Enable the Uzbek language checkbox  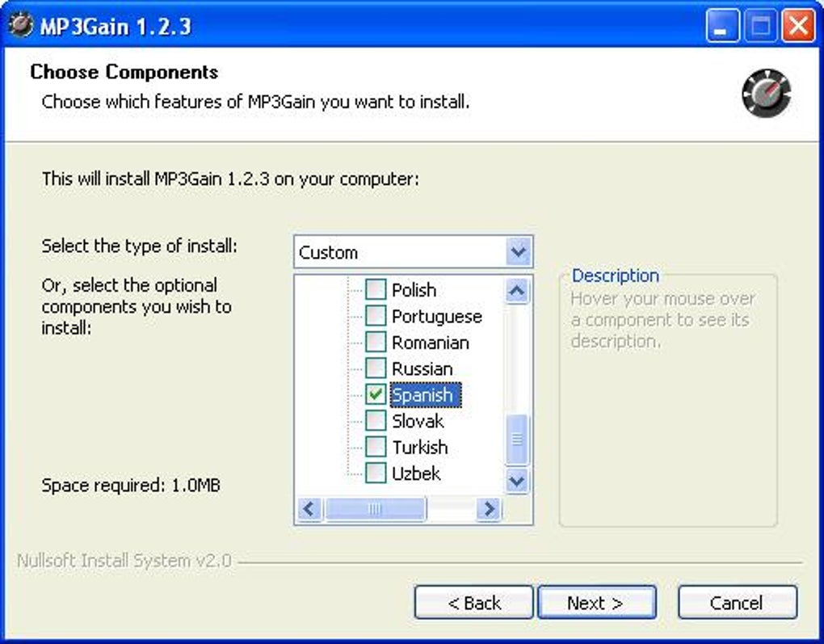(x=375, y=473)
